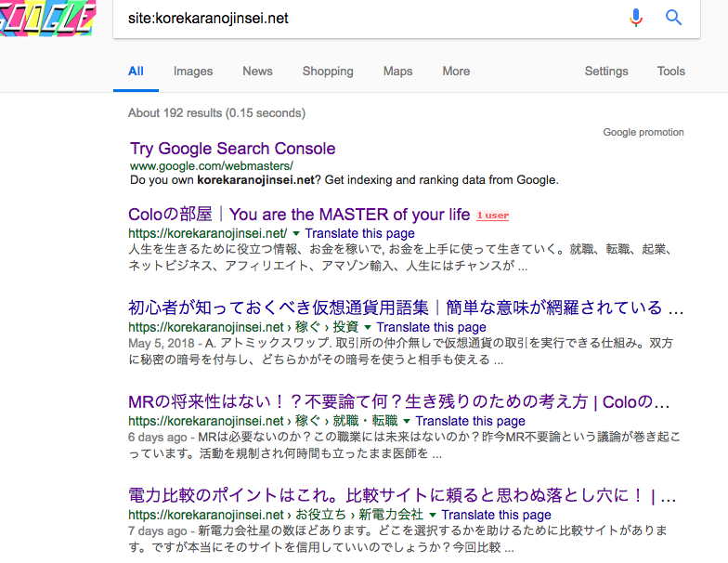Viewport: 728px width, 563px height.
Task: Translate the 投資 category result page
Action: 431,327
